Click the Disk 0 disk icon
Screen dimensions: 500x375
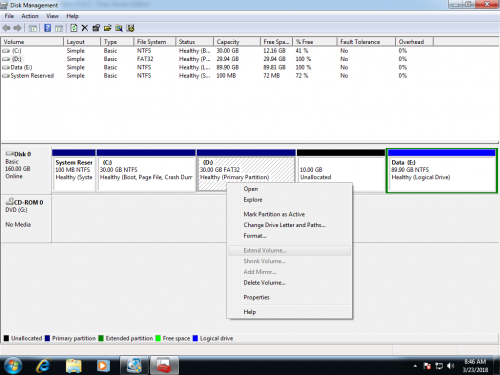click(10, 154)
